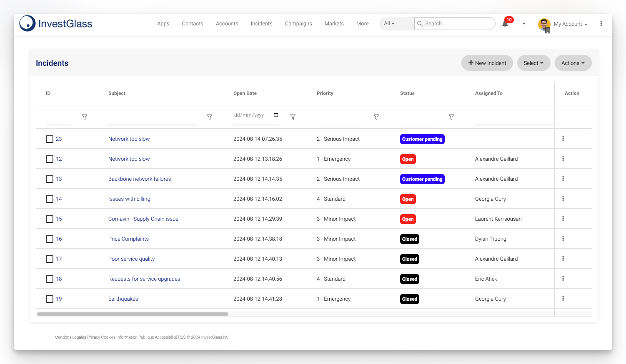Screen dimensions: 626x364
Task: Open the Contacts navigation item
Action: [192, 24]
